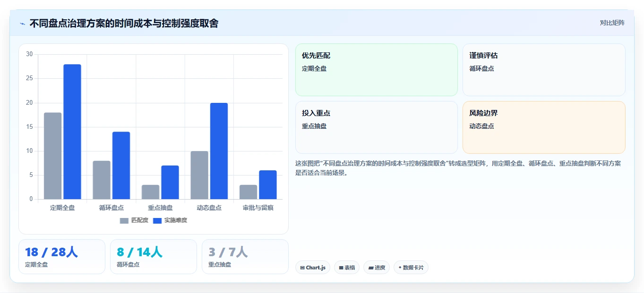
Task: Open the 8 / 14人 循环盘点 stat card
Action: 154,257
